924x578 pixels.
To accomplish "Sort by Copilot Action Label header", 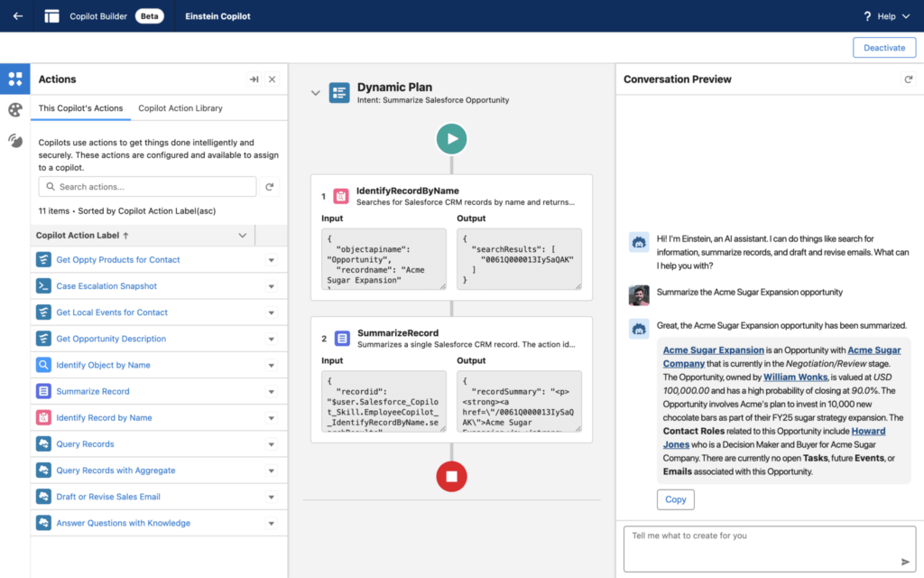I will click(x=82, y=236).
